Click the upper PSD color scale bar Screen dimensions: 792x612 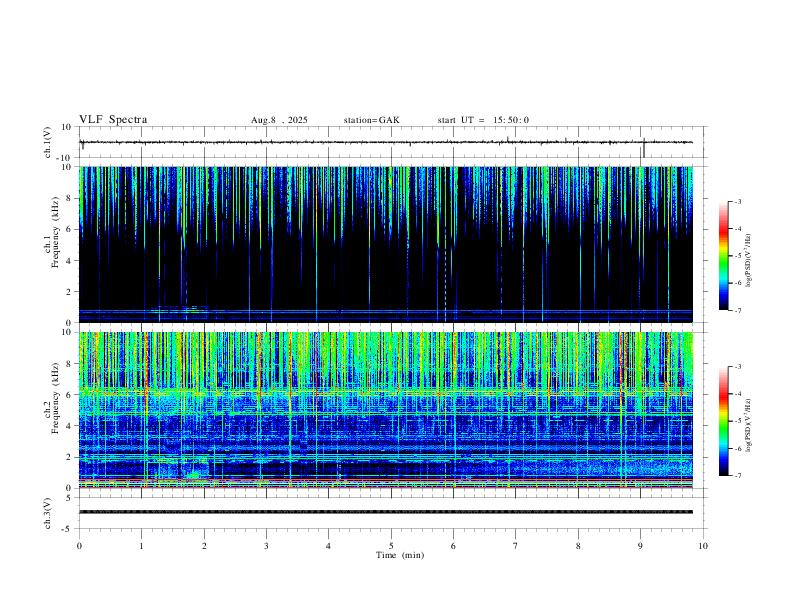point(724,256)
